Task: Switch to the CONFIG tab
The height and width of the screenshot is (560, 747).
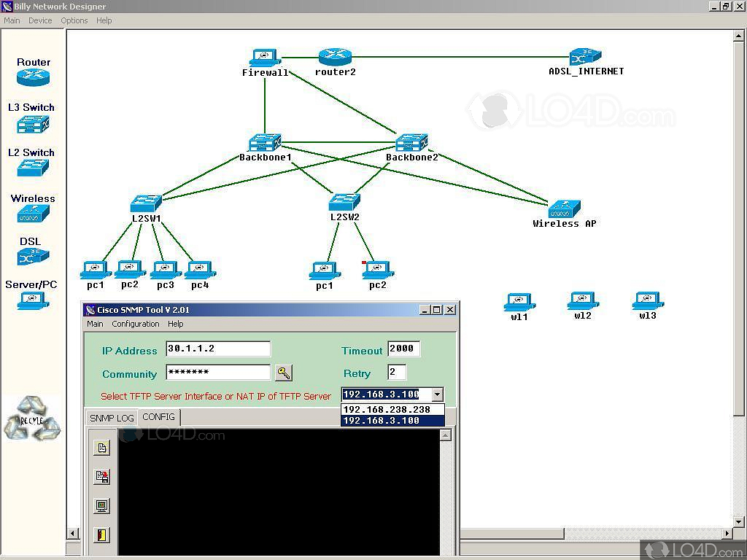Action: [158, 416]
